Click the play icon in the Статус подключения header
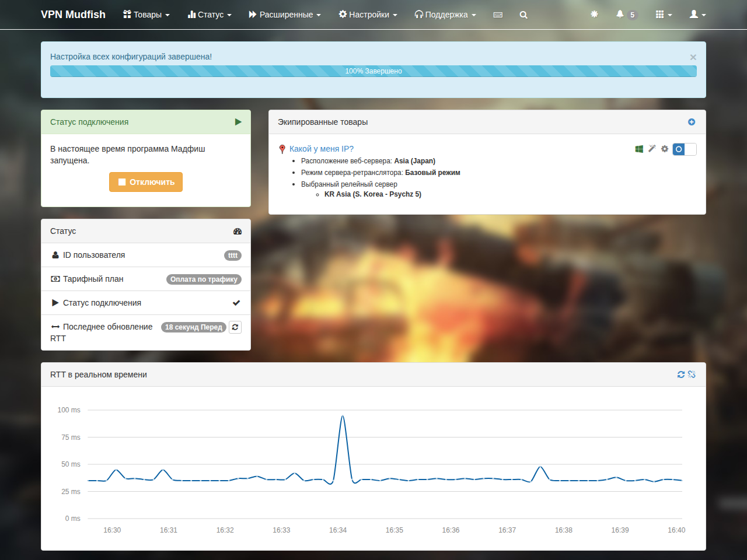This screenshot has width=747, height=560. [x=238, y=122]
